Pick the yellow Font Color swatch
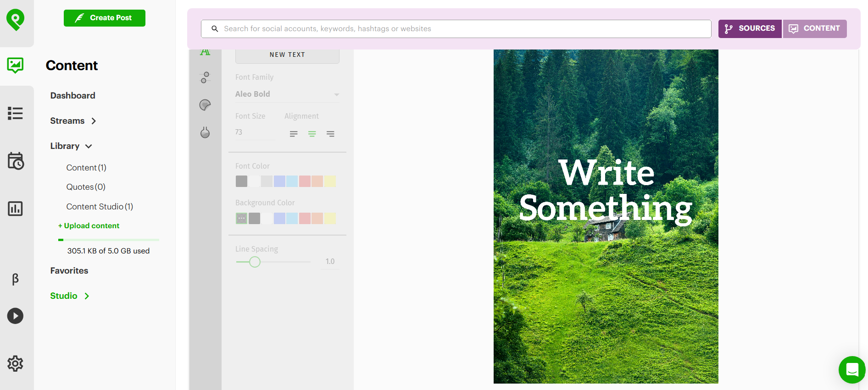 (330, 181)
